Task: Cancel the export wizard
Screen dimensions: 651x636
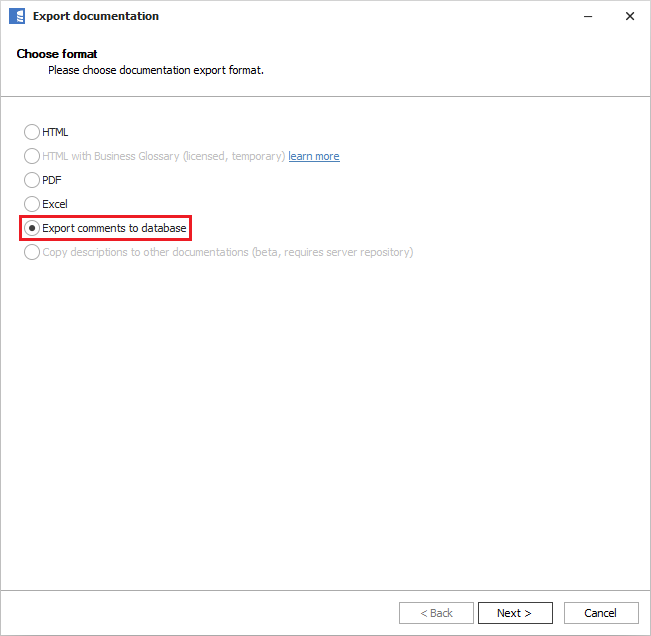Action: tap(600, 613)
